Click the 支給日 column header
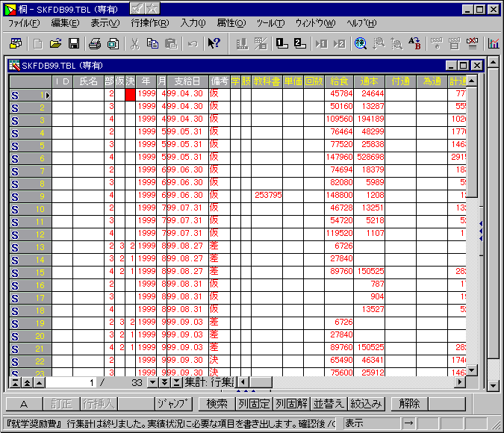The image size is (504, 433). [x=187, y=81]
